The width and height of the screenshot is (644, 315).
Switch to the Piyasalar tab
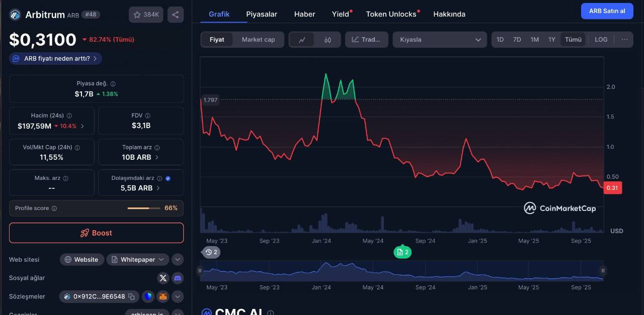[x=261, y=14]
